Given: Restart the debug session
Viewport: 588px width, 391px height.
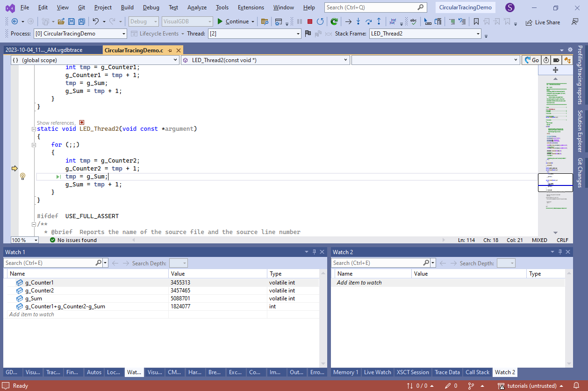Looking at the screenshot, I should pos(320,21).
